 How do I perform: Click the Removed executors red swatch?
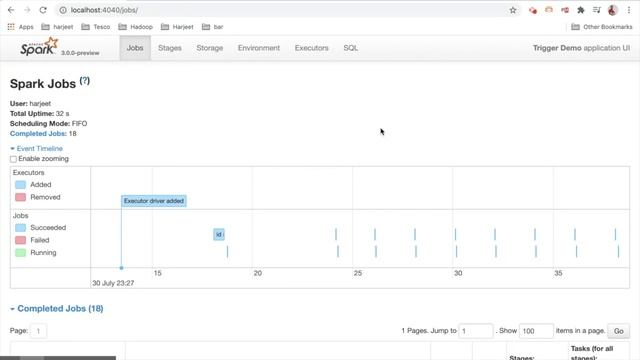(x=20, y=198)
